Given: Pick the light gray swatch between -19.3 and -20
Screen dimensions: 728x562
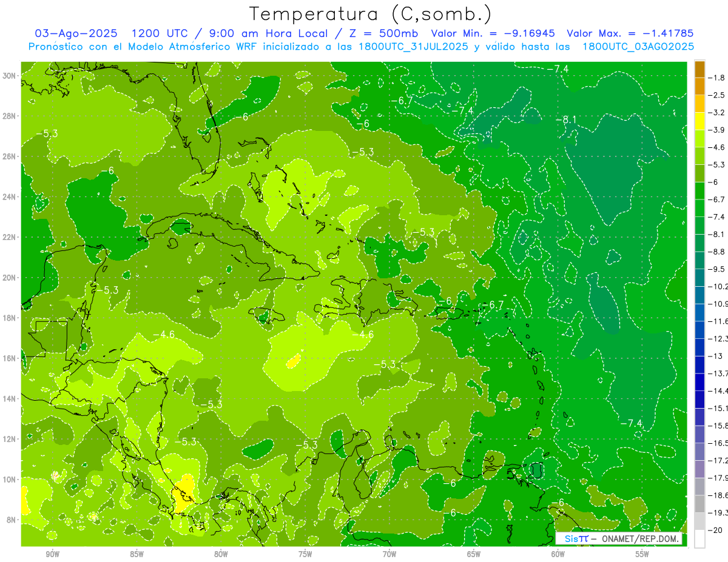Looking at the screenshot, I should tap(699, 521).
